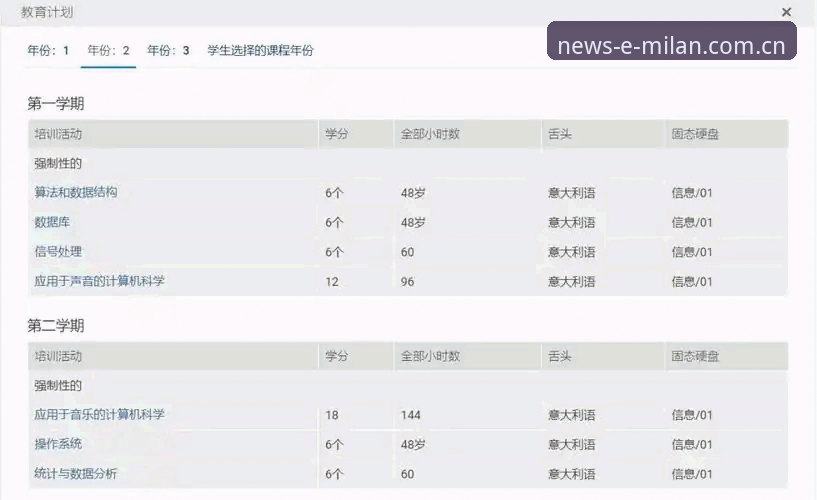Click 意大利语 in 算法和数据结构 row
The image size is (817, 500).
click(572, 193)
